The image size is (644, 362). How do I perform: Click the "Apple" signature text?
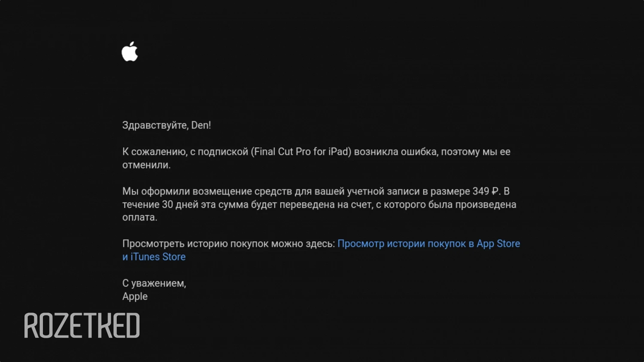click(135, 297)
